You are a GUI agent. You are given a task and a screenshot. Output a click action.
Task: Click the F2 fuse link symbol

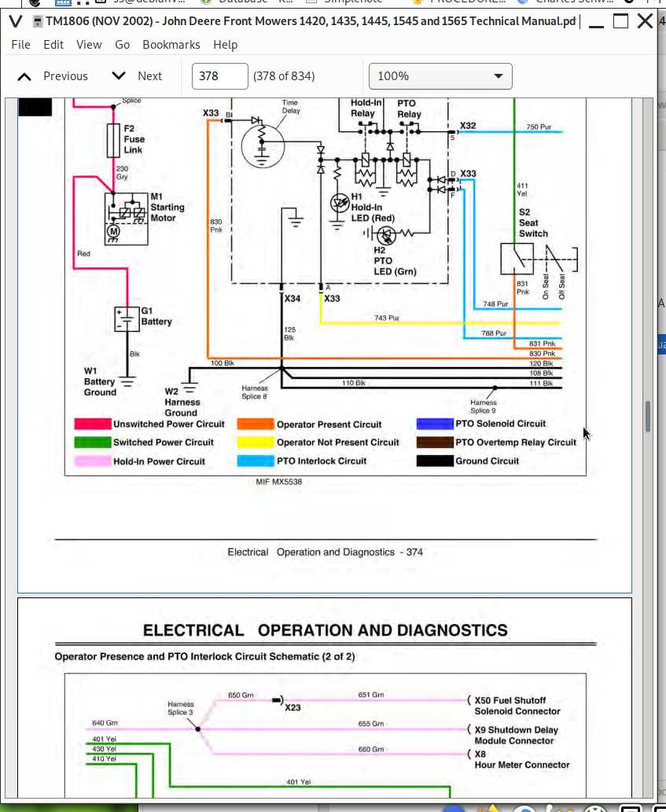(x=113, y=141)
